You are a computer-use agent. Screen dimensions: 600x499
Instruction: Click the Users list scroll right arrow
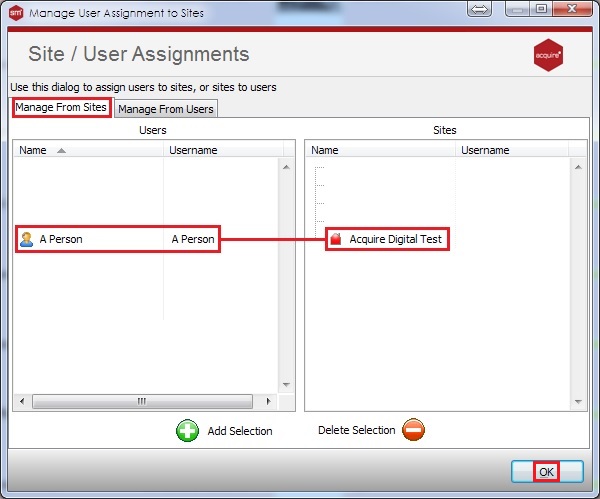pos(268,401)
